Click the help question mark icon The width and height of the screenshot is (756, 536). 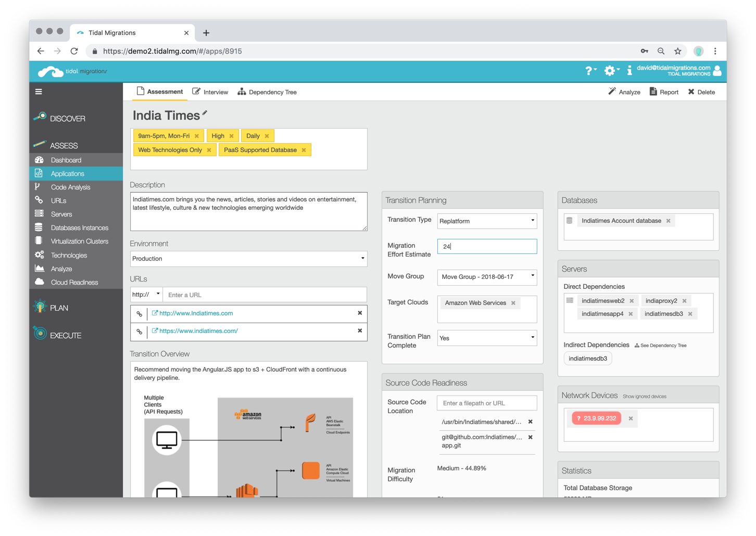tap(590, 71)
